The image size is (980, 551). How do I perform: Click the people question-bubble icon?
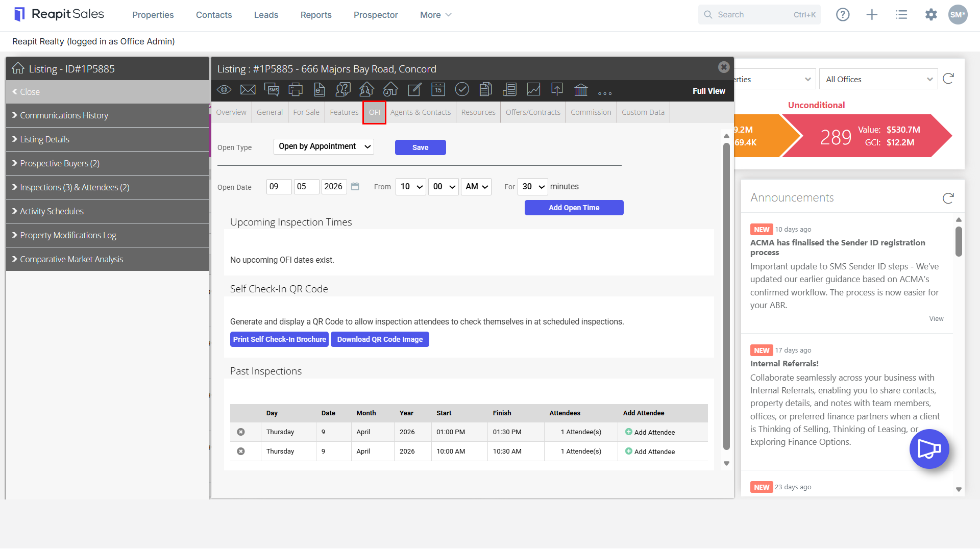coord(343,90)
